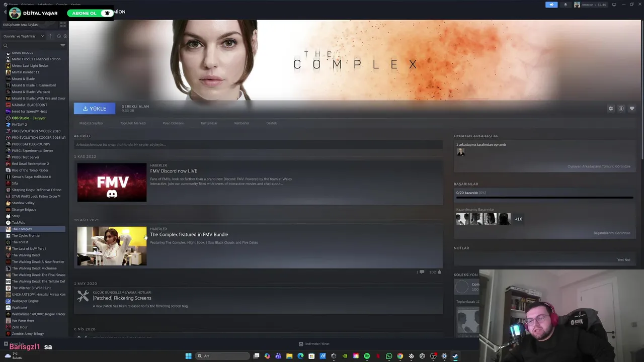Open Steam announcements megaphone button
The image size is (644, 362).
(551, 5)
